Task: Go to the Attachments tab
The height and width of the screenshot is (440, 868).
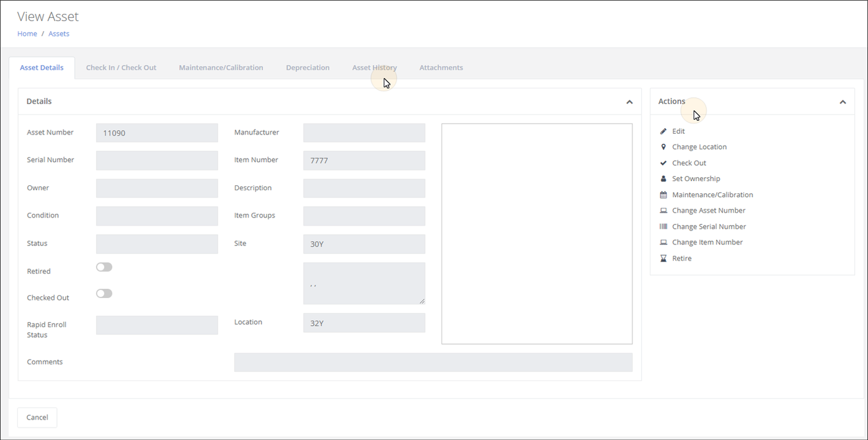Action: coord(441,68)
